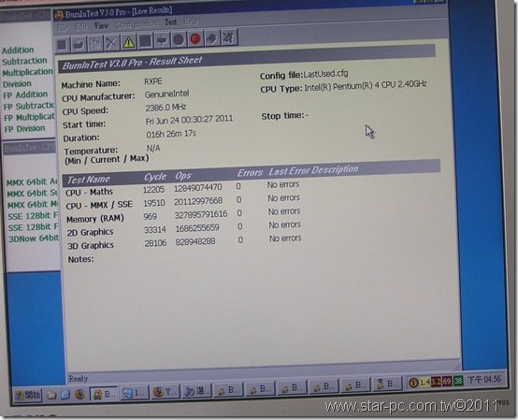Viewport: 518px width, 420px height.
Task: Open the File menu
Action: coord(63,27)
